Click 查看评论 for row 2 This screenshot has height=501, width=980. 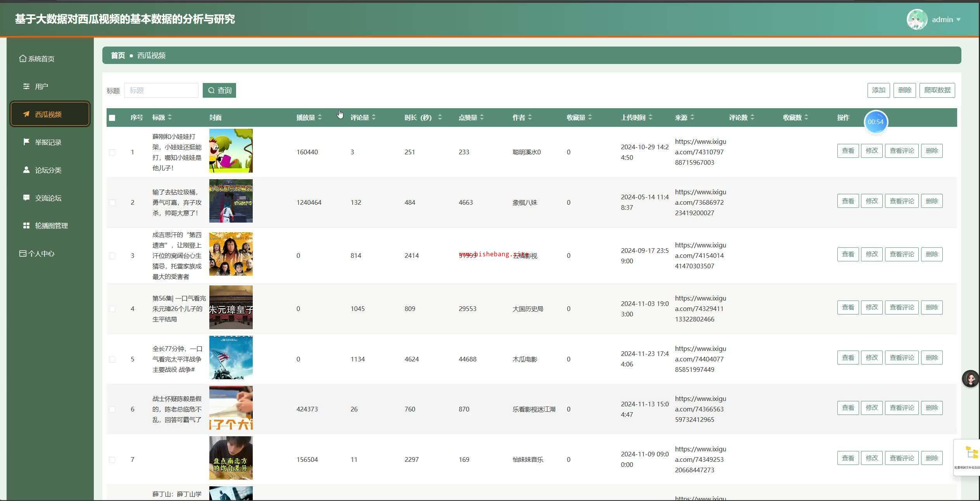point(901,201)
